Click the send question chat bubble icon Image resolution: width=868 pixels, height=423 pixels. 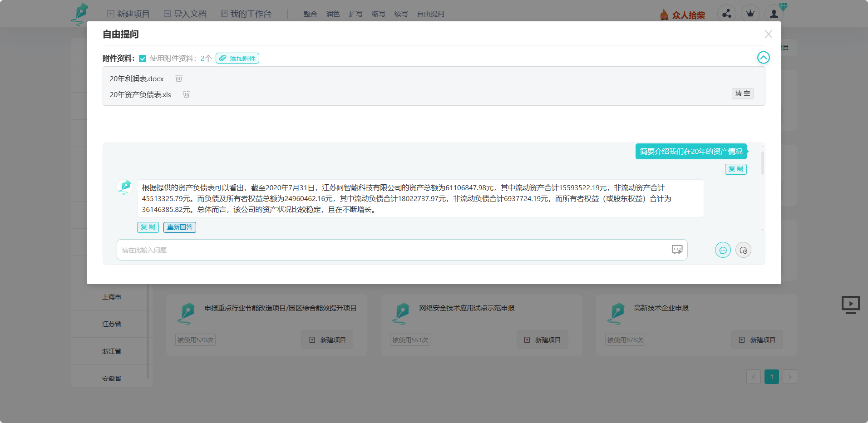(x=723, y=250)
